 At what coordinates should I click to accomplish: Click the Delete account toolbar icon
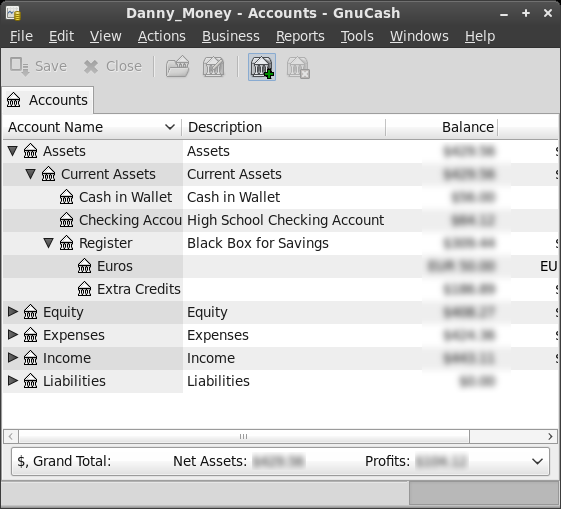(x=298, y=67)
